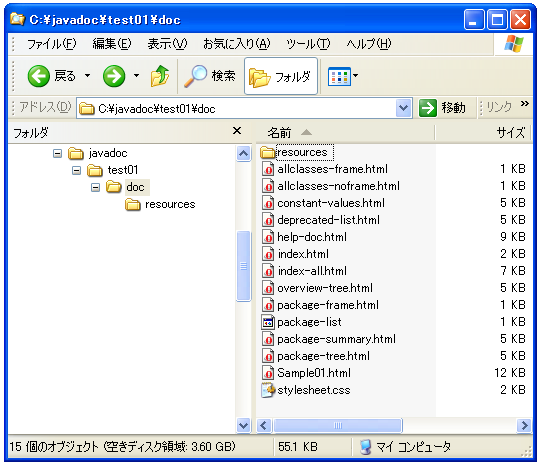
Task: Click the file list horizontal scroll thumb
Action: click(338, 426)
